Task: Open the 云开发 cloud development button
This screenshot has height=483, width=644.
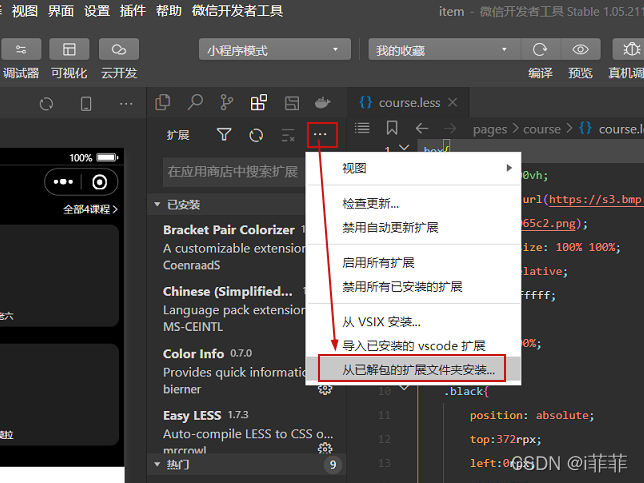Action: click(119, 49)
